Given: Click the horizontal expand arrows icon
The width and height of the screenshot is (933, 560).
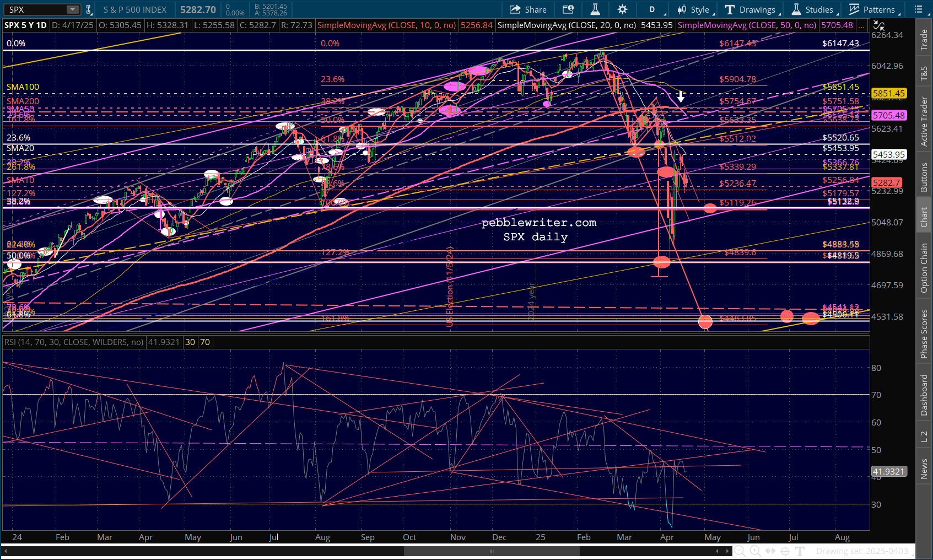Looking at the screenshot, I should click(770, 551).
